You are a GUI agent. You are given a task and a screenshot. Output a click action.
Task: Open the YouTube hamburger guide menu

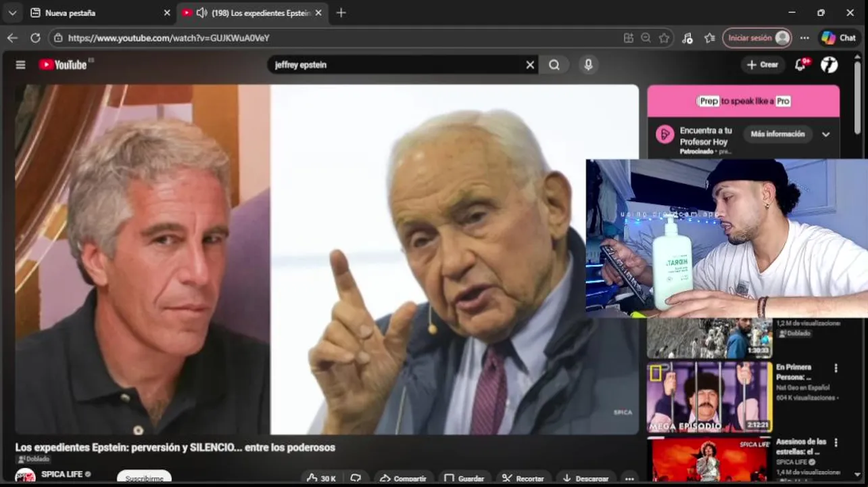coord(20,65)
